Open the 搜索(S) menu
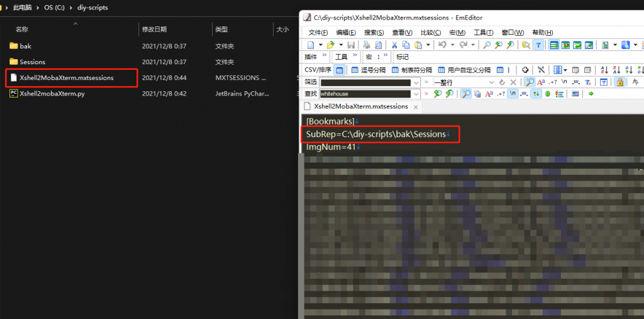Screen dimensions: 644x319 374,33
